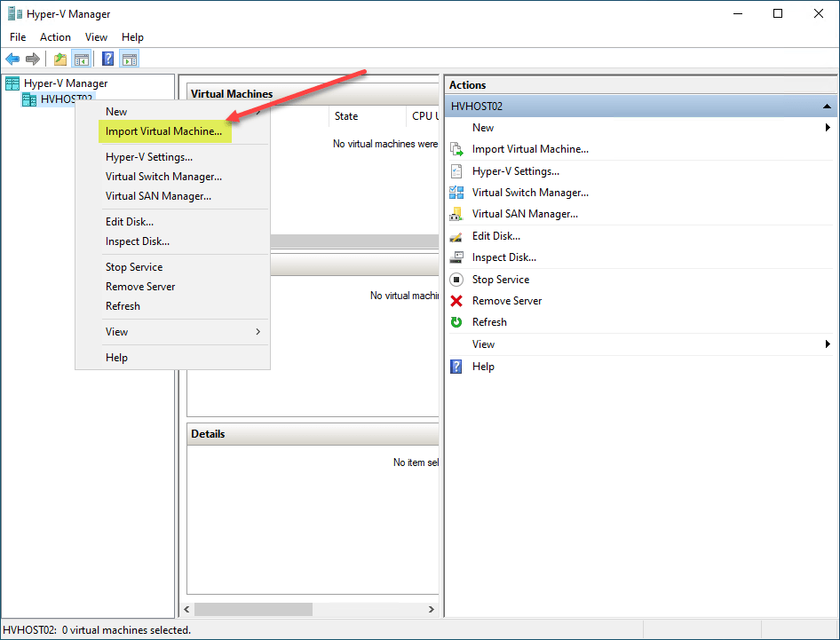Expand the View submenu arrow in Actions pane
Viewport: 840px width, 640px height.
(x=828, y=344)
